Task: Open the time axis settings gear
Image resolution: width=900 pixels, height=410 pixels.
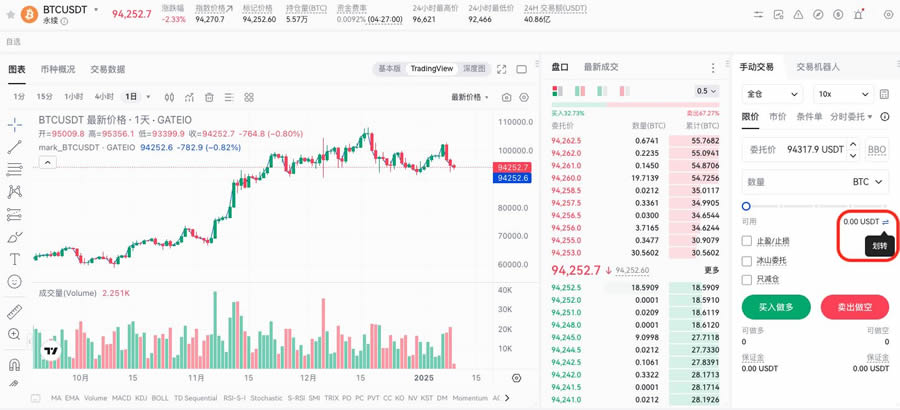Action: (516, 378)
